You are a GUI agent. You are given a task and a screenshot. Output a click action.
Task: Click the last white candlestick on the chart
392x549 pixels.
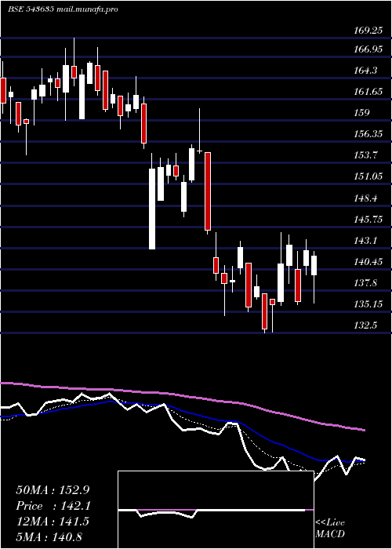pos(314,265)
